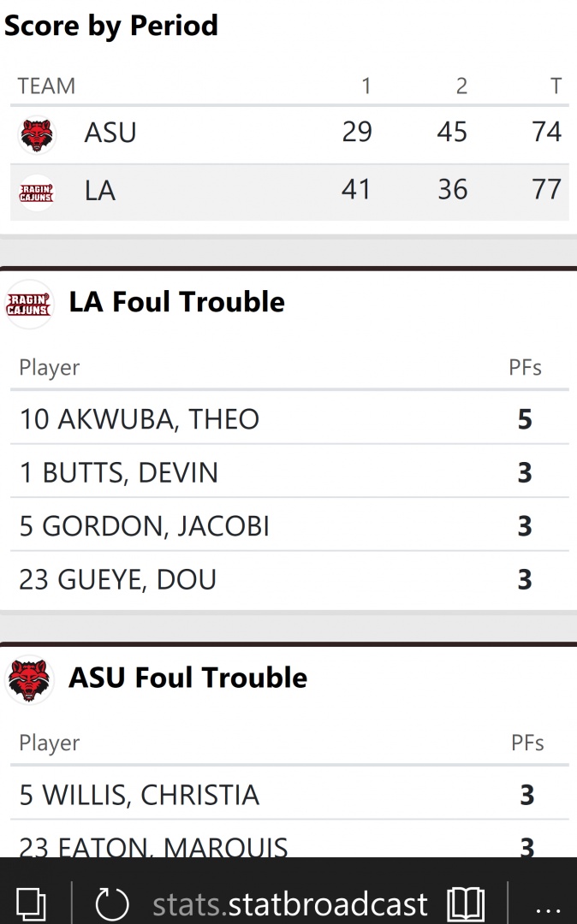Select the ASU team name in scores

(110, 133)
